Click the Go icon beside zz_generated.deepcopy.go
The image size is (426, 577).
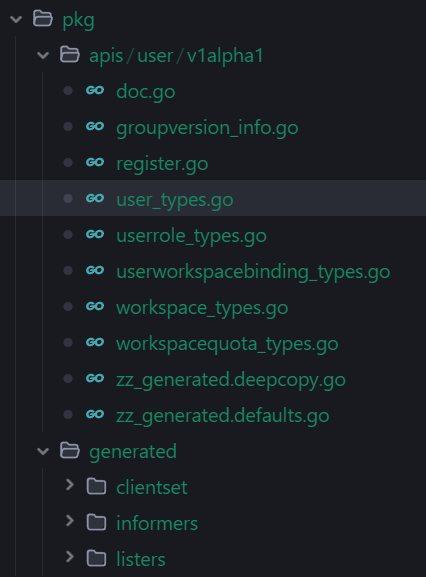(95, 378)
